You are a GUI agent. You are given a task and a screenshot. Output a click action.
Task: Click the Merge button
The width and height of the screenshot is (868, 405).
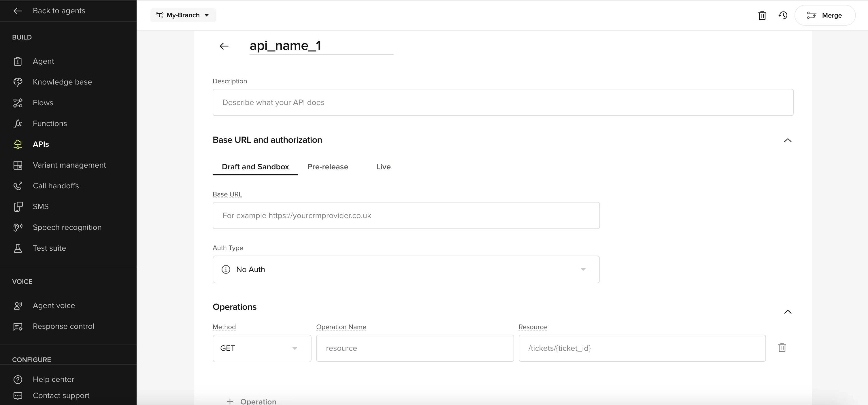824,15
